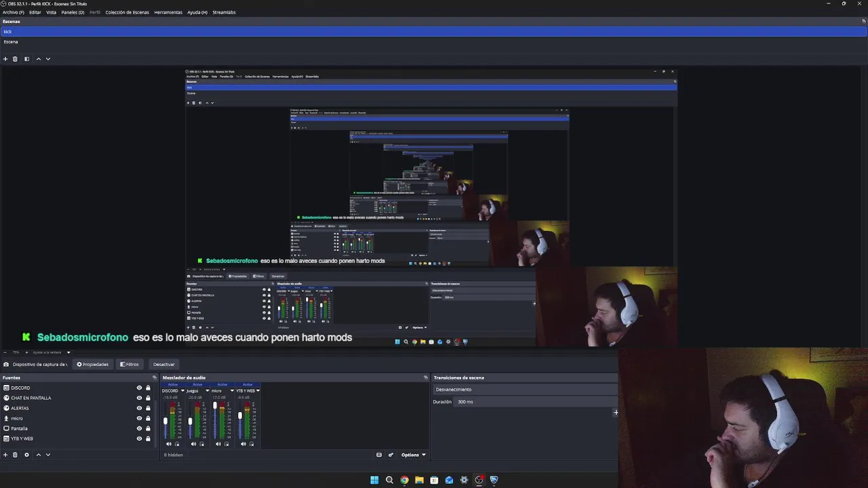Unlock the DISCORD source with its lock icon

click(148, 388)
